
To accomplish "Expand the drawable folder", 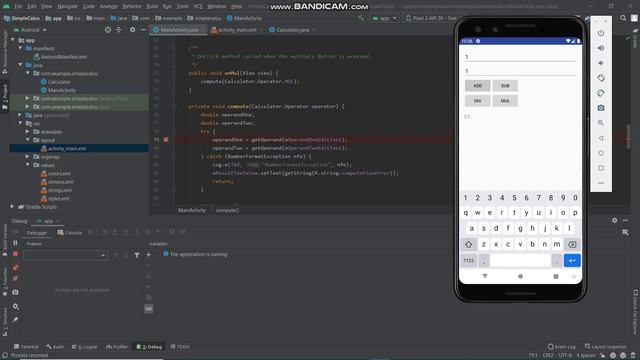I will [x=27, y=131].
